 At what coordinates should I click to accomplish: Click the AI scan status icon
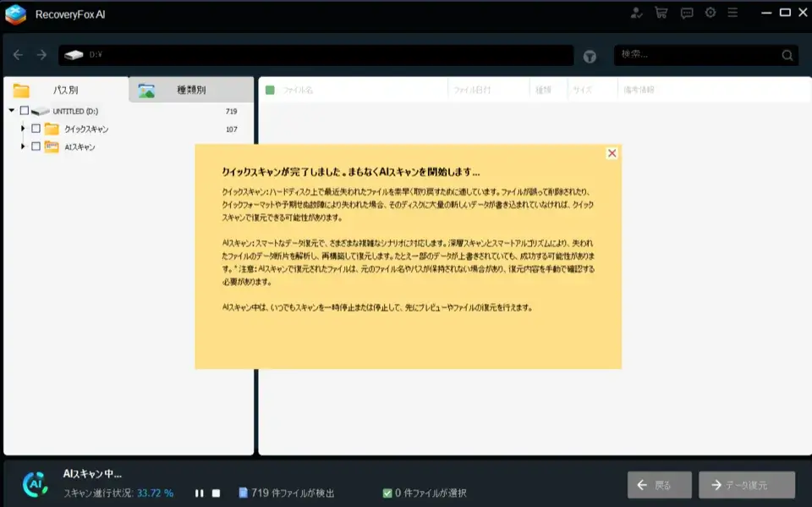35,484
